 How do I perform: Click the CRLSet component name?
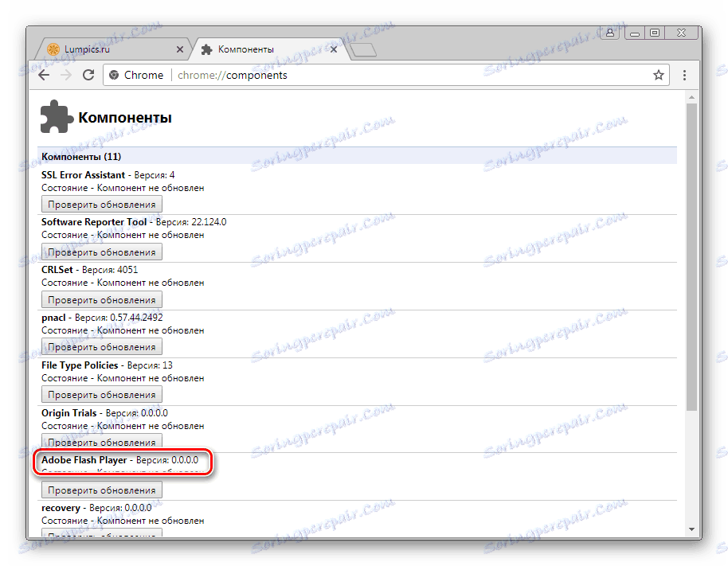click(x=57, y=270)
